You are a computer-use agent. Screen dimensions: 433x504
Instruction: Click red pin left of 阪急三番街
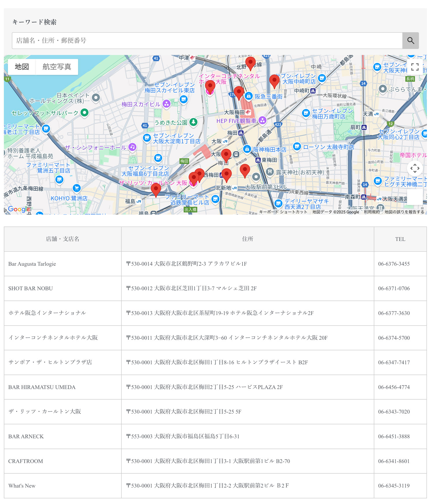coord(239,93)
